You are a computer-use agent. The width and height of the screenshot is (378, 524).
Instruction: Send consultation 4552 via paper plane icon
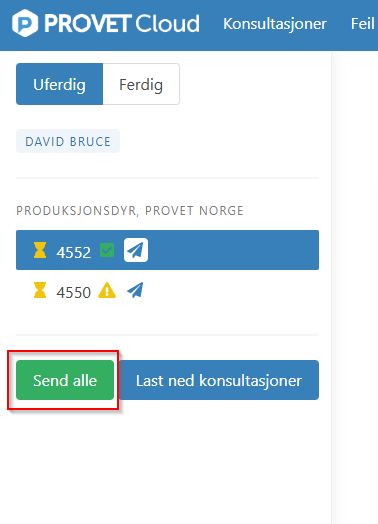point(136,250)
